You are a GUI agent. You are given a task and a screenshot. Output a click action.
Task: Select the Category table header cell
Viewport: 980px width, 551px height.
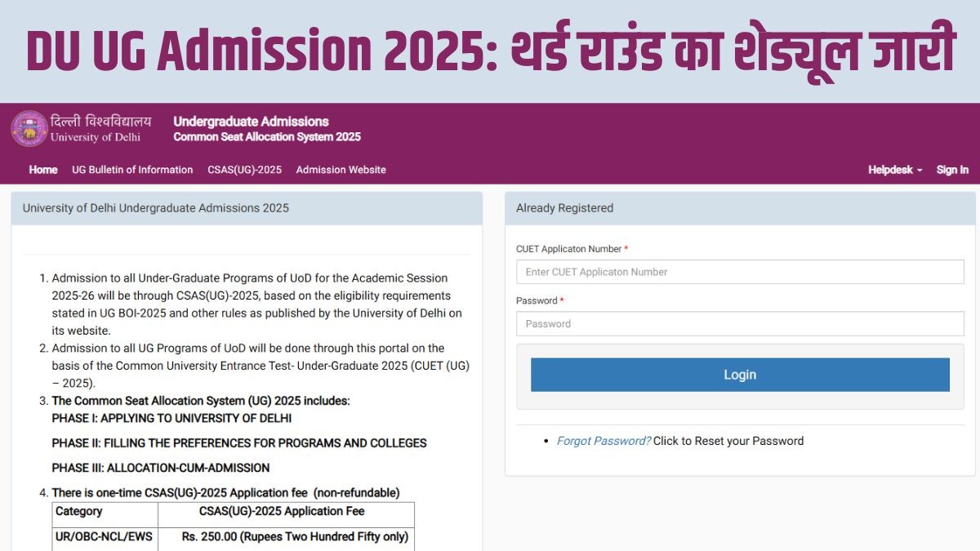[x=79, y=512]
